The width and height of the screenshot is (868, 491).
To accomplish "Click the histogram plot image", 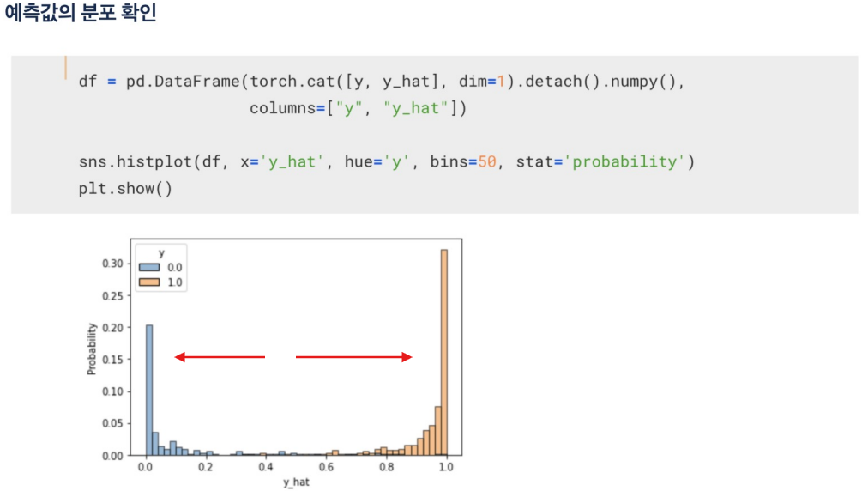I will point(274,363).
